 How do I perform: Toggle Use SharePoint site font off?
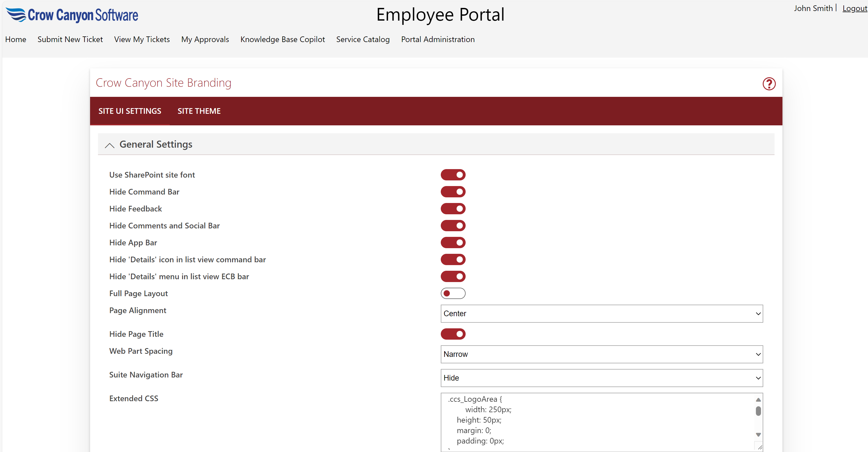click(453, 175)
